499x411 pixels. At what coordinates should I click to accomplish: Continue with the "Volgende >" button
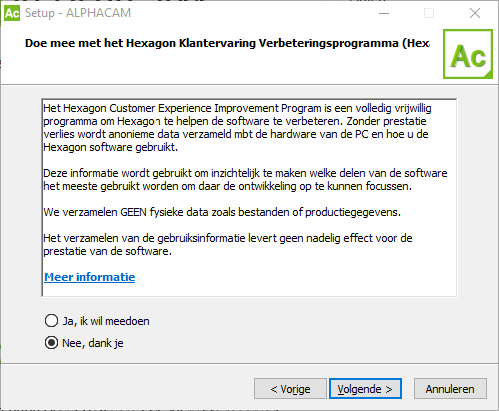pos(365,389)
